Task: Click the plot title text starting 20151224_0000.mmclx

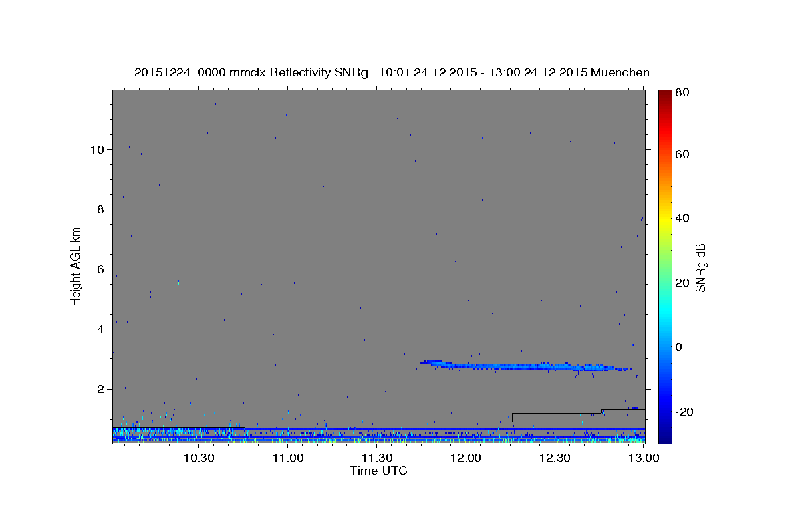Action: (x=392, y=72)
